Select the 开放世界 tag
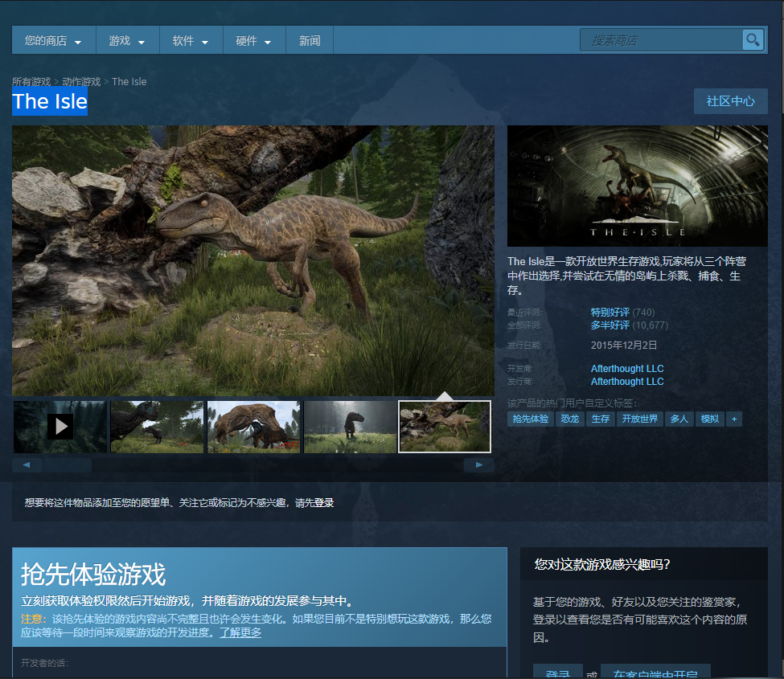 tap(639, 419)
